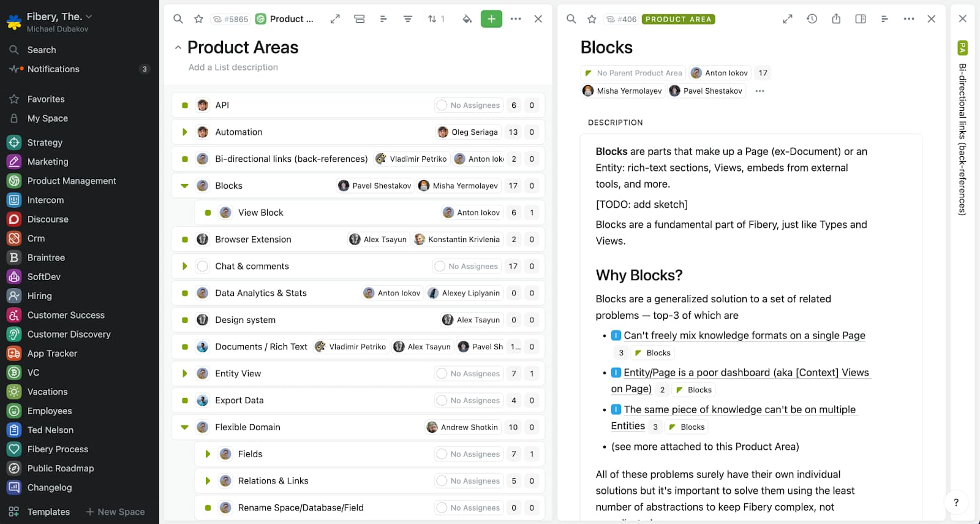Open Rename Space/Database/Field row

(369, 507)
